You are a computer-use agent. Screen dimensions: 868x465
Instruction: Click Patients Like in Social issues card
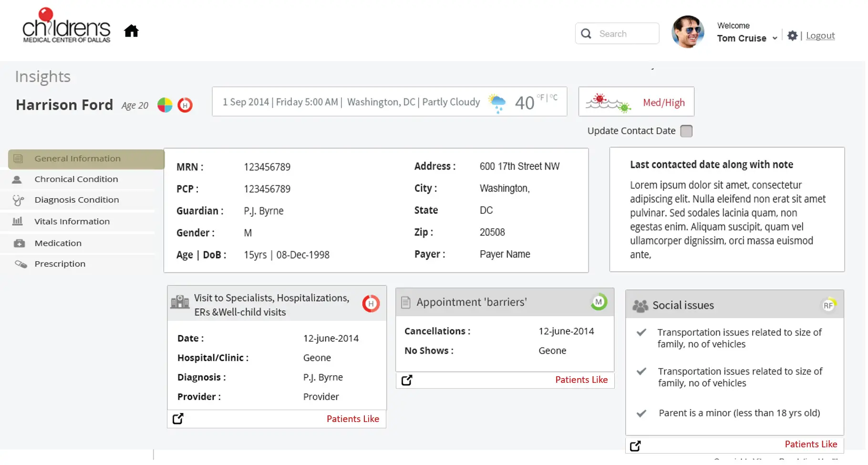811,444
